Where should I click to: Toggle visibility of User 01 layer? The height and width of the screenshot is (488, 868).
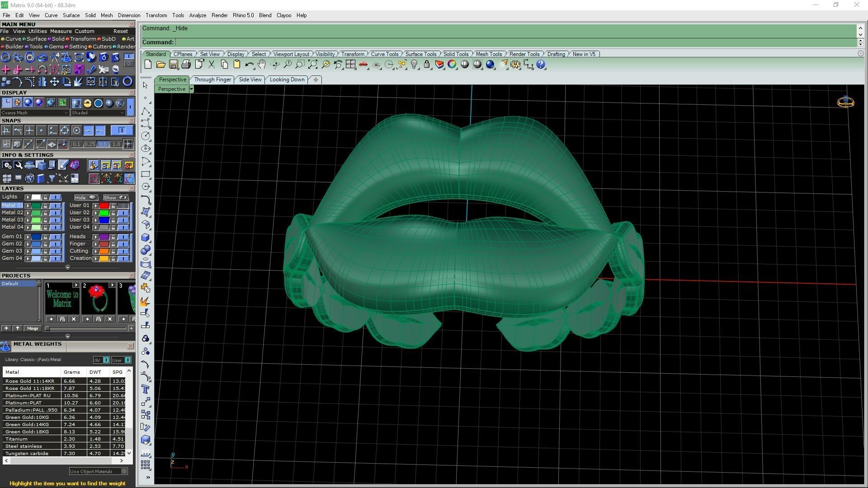coord(123,206)
